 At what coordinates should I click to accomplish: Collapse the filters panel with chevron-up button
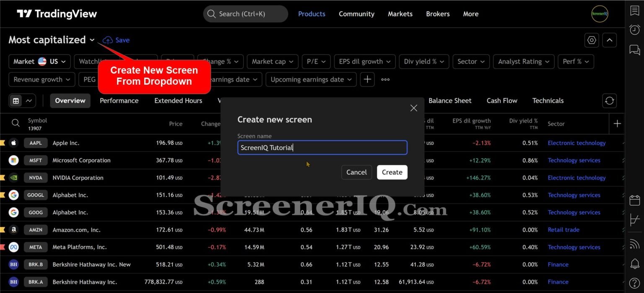[609, 40]
